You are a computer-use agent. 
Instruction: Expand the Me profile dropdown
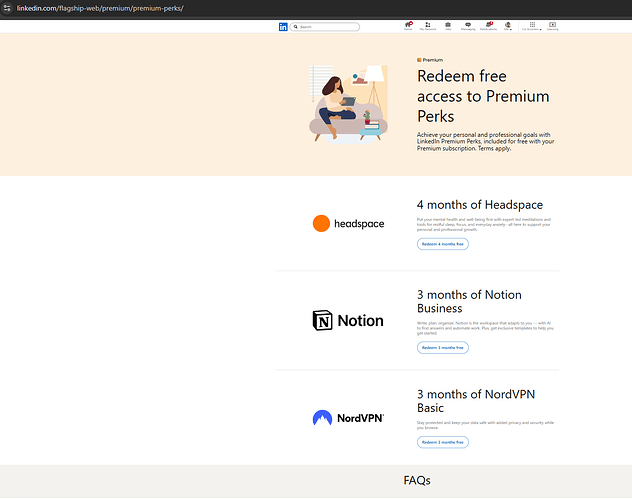click(508, 26)
